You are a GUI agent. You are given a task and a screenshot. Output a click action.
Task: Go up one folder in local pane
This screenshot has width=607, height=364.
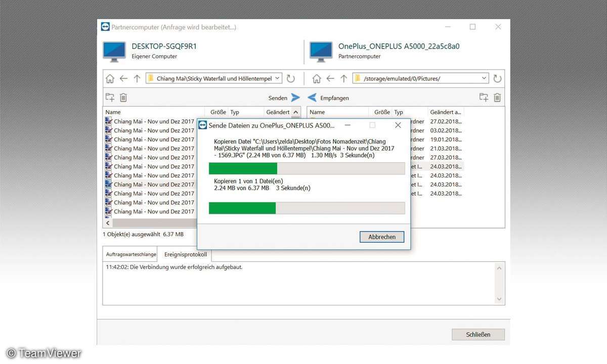click(137, 78)
